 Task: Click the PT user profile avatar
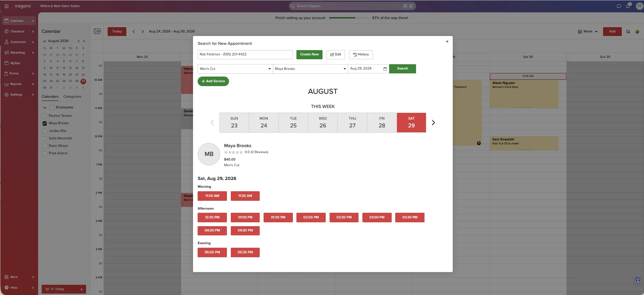[x=639, y=6]
